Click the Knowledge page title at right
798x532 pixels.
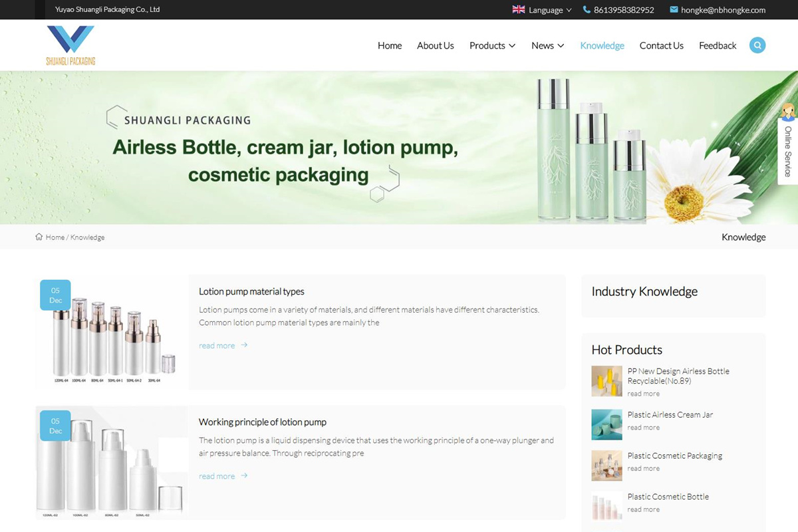pyautogui.click(x=743, y=237)
